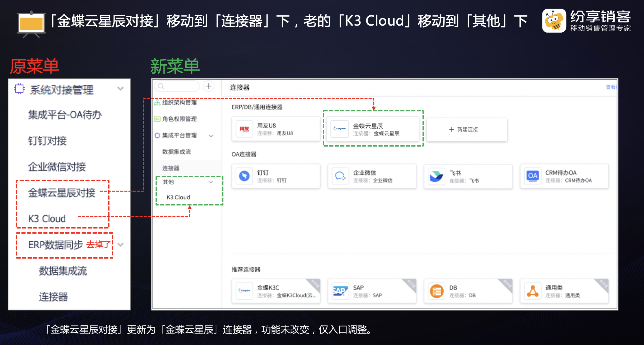Select ERP数据同步 in old menu
Screen dimensions: 644x345
pos(55,245)
